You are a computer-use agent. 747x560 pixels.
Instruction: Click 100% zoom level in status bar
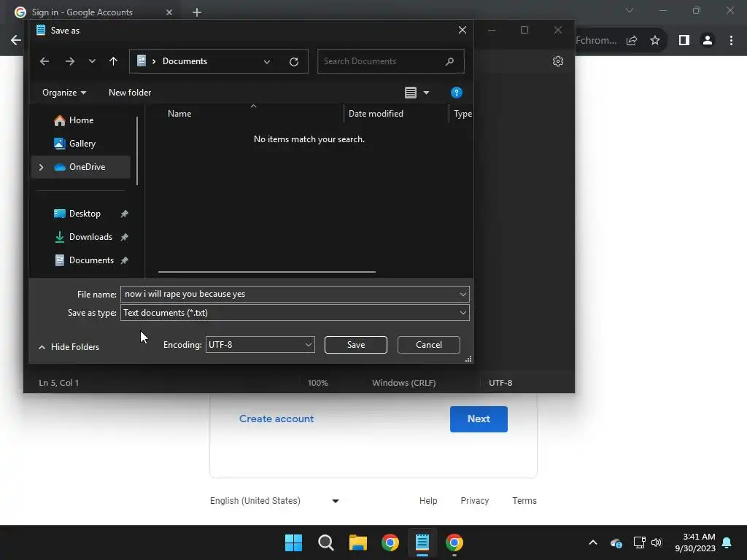click(318, 383)
